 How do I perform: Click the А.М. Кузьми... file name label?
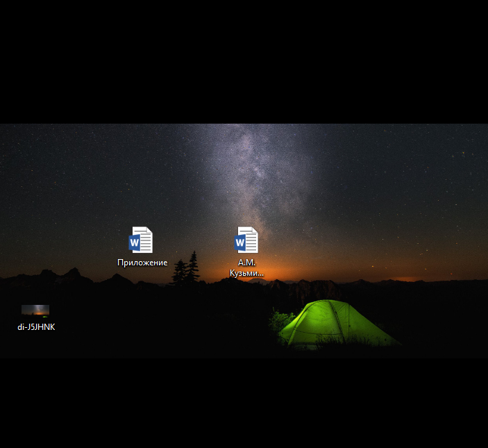click(x=246, y=267)
